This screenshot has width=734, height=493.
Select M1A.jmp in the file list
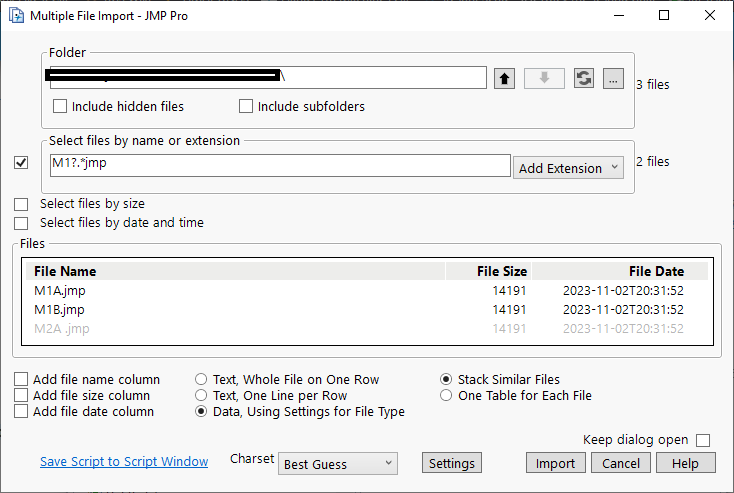(60, 290)
